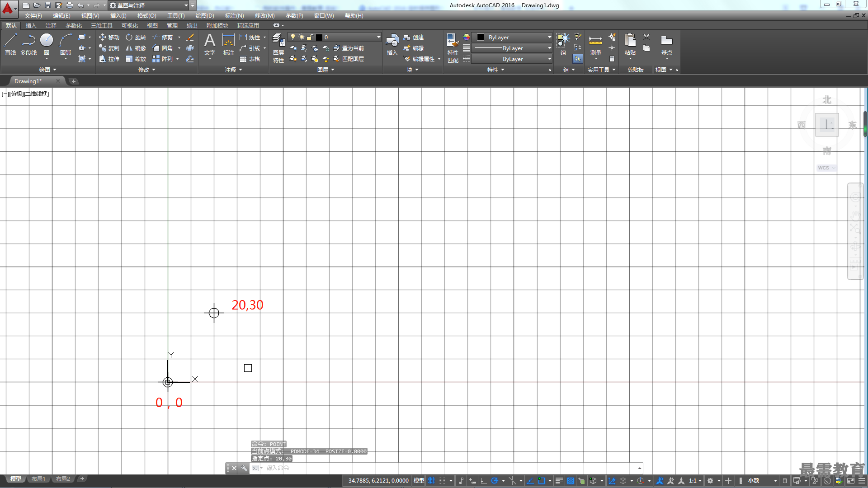Click the Cut scissors icon in clipboard panel
This screenshot has width=868, height=488.
click(646, 37)
